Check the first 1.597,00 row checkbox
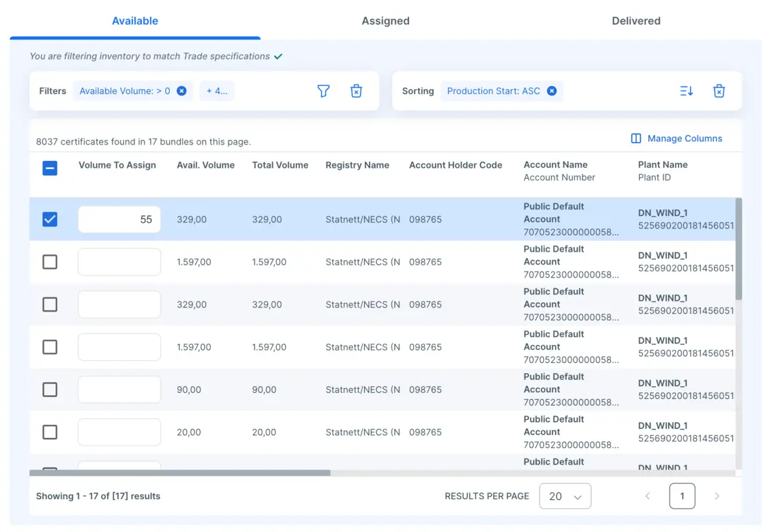774x532 pixels. point(50,262)
